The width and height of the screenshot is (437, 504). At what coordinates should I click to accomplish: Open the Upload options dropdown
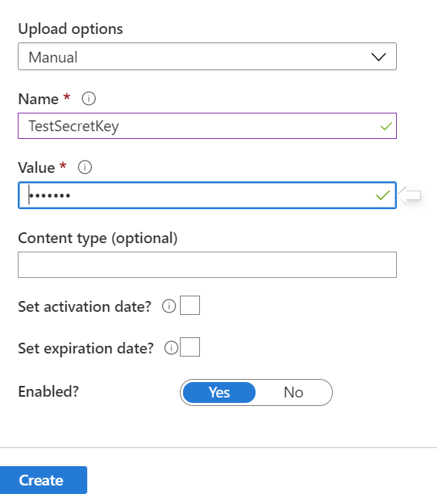pos(207,56)
